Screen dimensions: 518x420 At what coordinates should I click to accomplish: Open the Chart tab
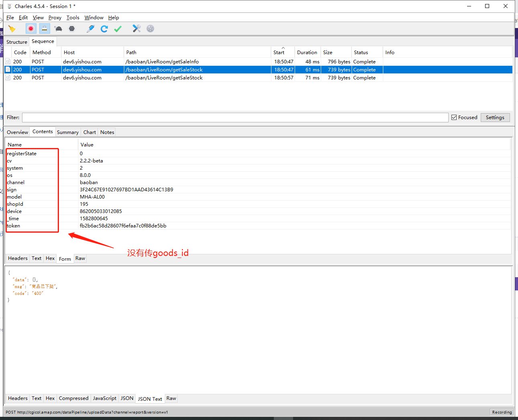click(89, 132)
